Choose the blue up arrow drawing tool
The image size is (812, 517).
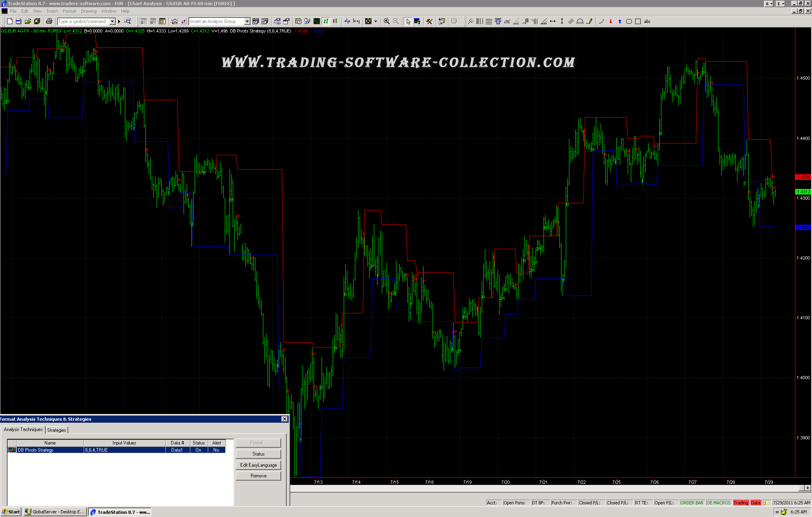tap(620, 21)
